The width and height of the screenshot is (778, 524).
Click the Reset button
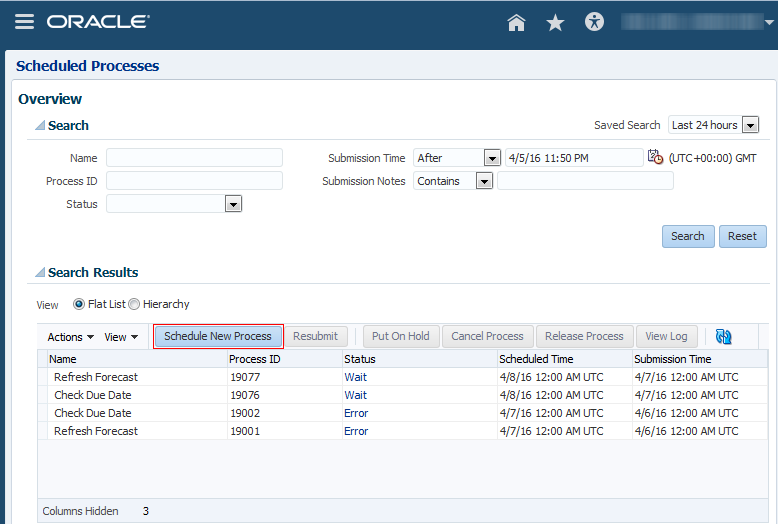point(742,236)
